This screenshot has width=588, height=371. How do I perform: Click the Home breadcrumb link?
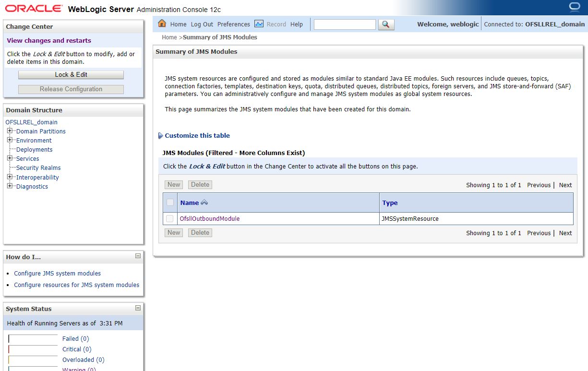(169, 37)
